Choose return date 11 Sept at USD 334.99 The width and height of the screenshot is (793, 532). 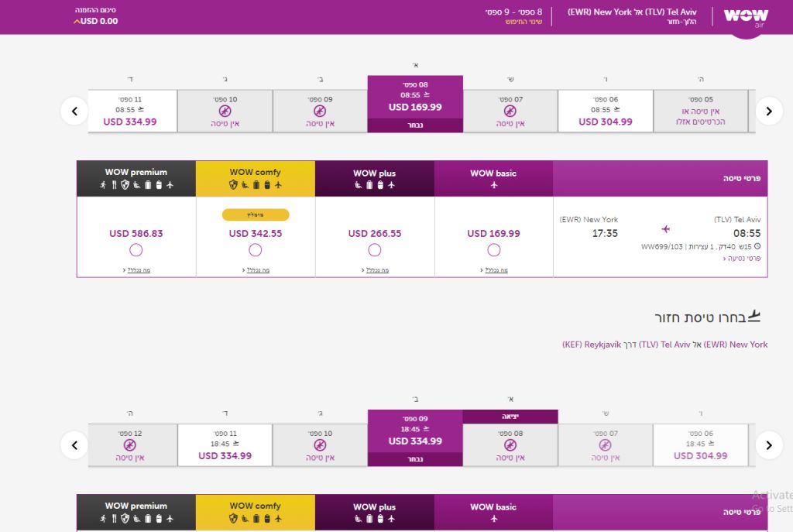[225, 445]
